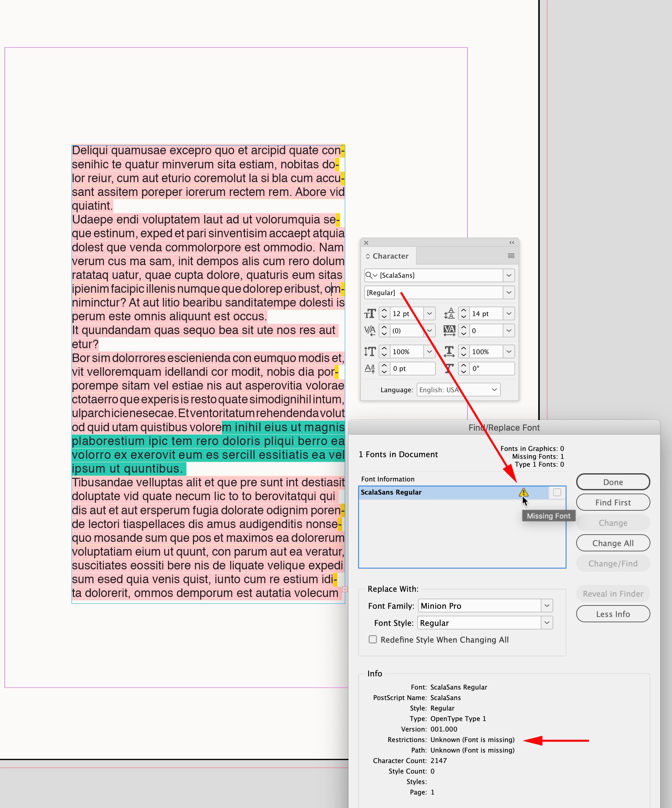Increase font size with up stepper
The height and width of the screenshot is (808, 672).
[x=384, y=310]
